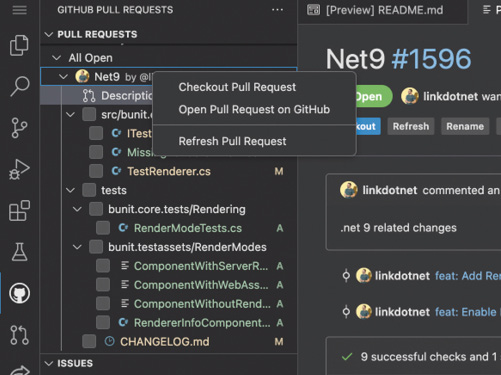Click the hamburger menu icon
501x375 pixels.
pos(19,10)
